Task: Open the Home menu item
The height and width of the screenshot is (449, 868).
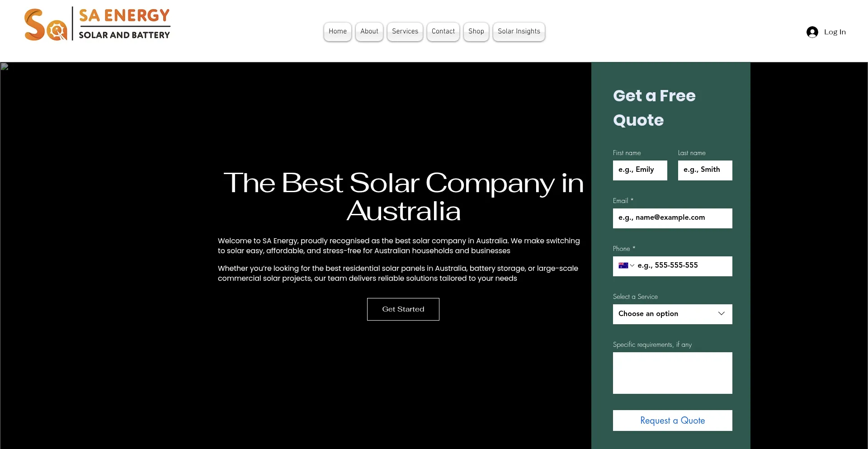Action: tap(337, 32)
